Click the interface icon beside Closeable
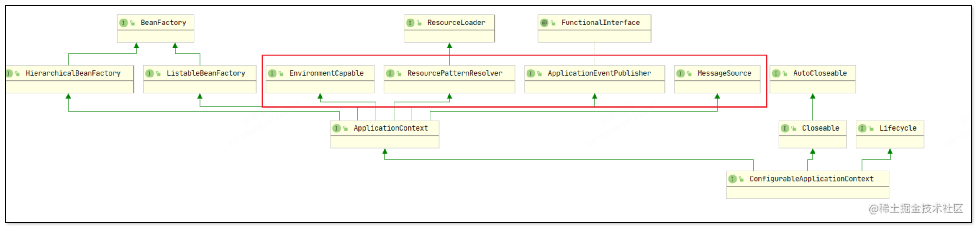Image resolution: width=980 pixels, height=231 pixels. (785, 128)
